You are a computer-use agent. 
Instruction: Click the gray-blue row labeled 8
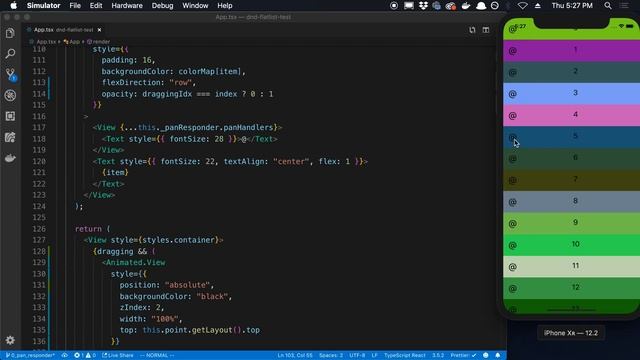click(571, 202)
